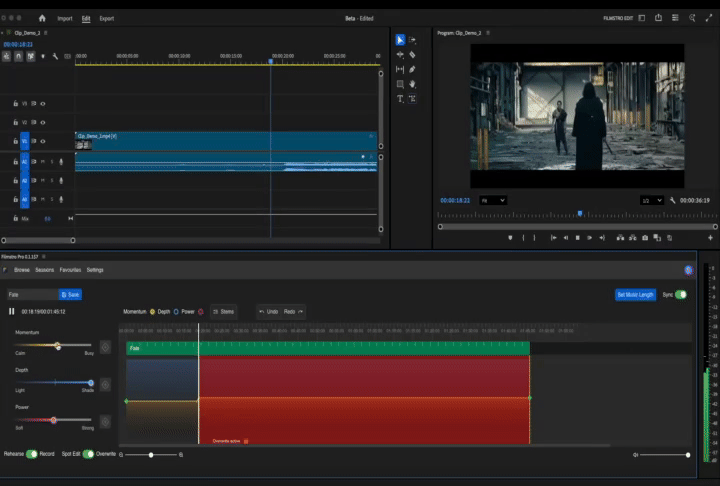Screen dimensions: 720x486
Task: Toggle Spot Edit/Overwrite switch
Action: coord(88,454)
